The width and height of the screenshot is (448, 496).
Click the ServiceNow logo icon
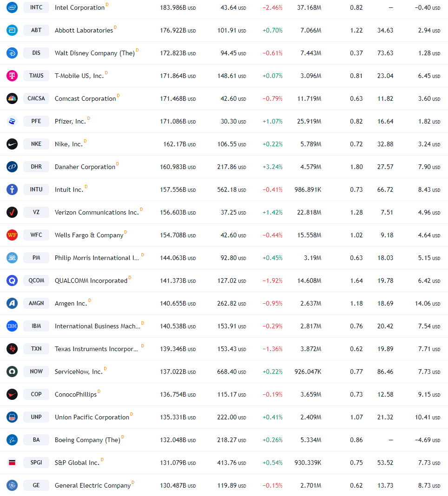(x=12, y=372)
